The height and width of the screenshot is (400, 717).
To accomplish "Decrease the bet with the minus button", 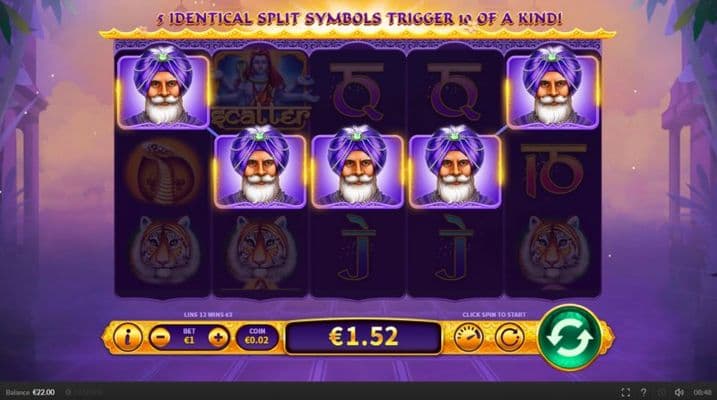I will (x=160, y=338).
